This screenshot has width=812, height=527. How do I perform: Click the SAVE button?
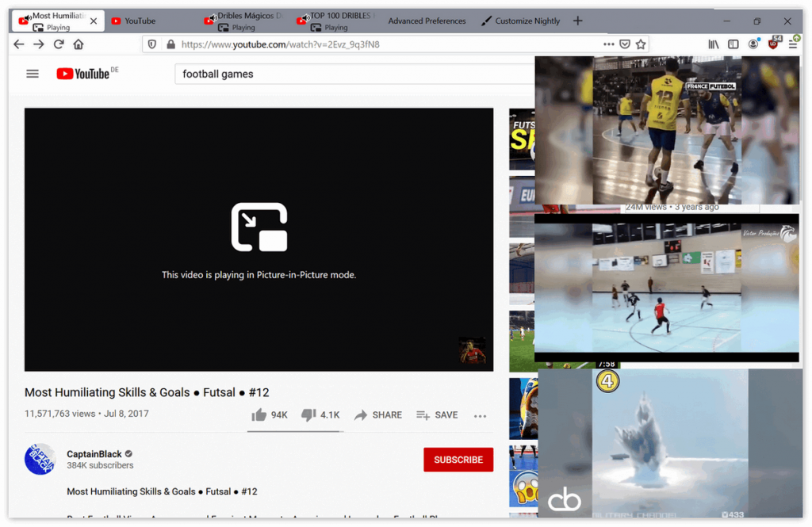pyautogui.click(x=437, y=414)
